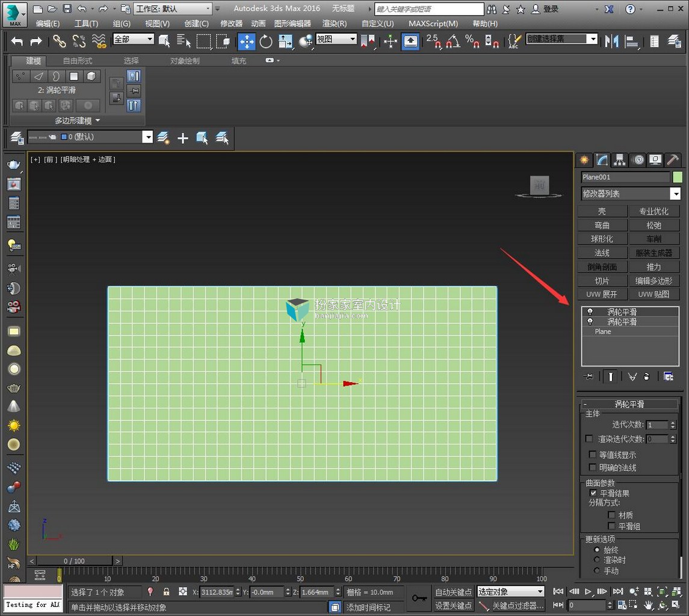Click the Remove Modifier trash icon
Screen dimensions: 689x616
pyautogui.click(x=646, y=377)
